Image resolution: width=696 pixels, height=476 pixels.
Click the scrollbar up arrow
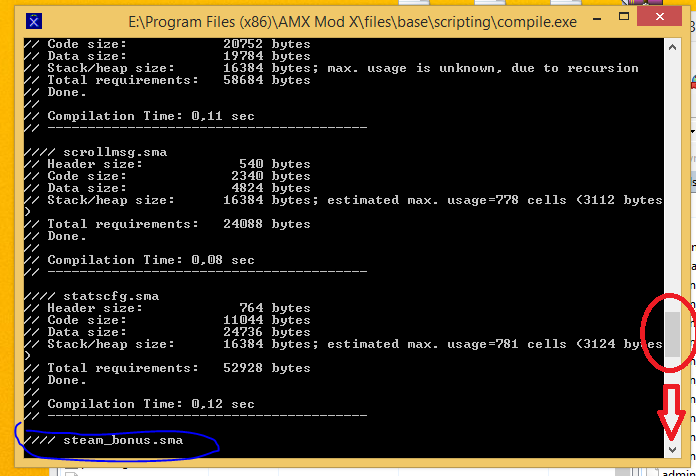672,47
